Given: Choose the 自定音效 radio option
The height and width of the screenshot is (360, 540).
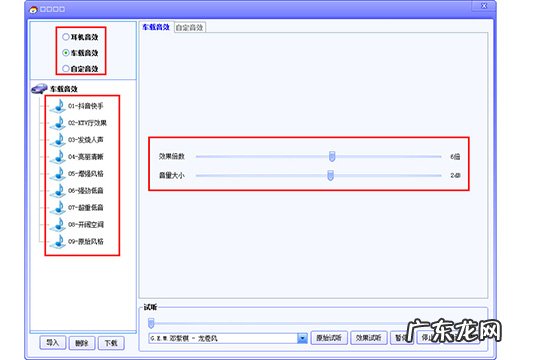Looking at the screenshot, I should tap(65, 69).
